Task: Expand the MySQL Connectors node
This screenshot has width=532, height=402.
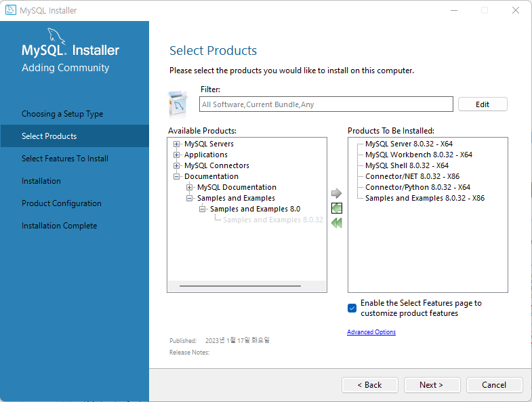Action: [x=176, y=165]
